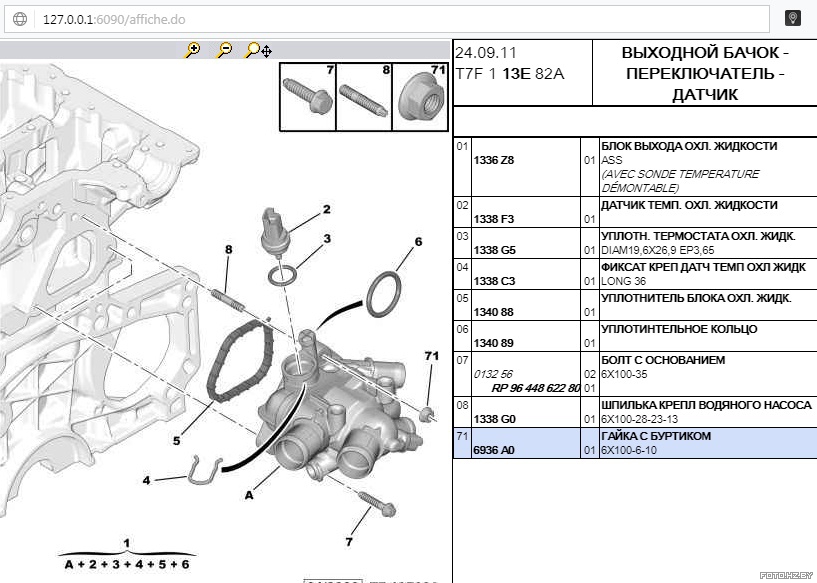
Task: Click reference number 04 in the first column
Action: [x=462, y=267]
